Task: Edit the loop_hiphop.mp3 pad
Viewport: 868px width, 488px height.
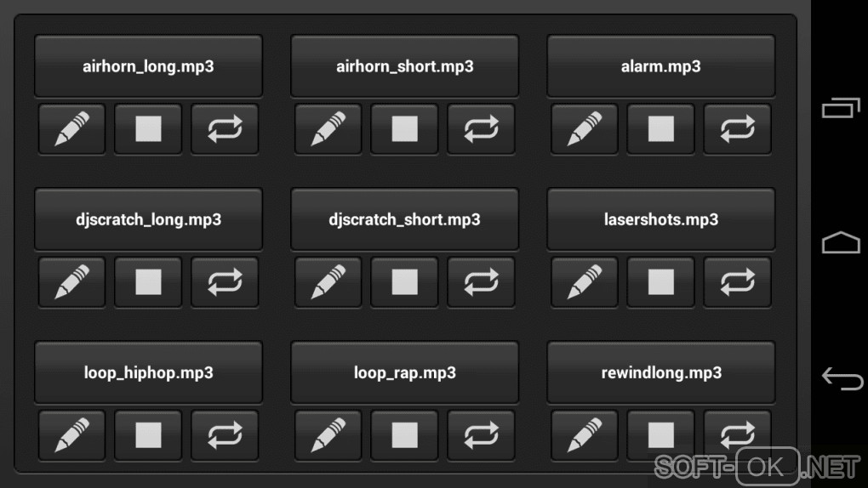Action: tap(71, 435)
